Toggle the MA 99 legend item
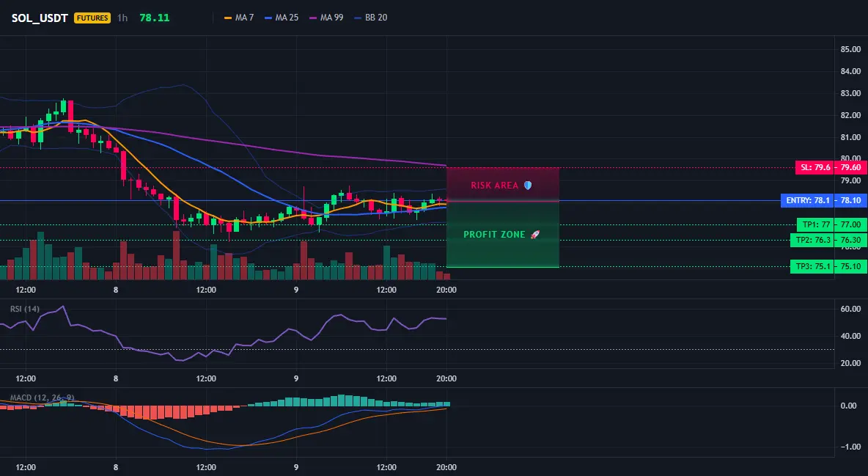This screenshot has width=868, height=476. (x=327, y=18)
